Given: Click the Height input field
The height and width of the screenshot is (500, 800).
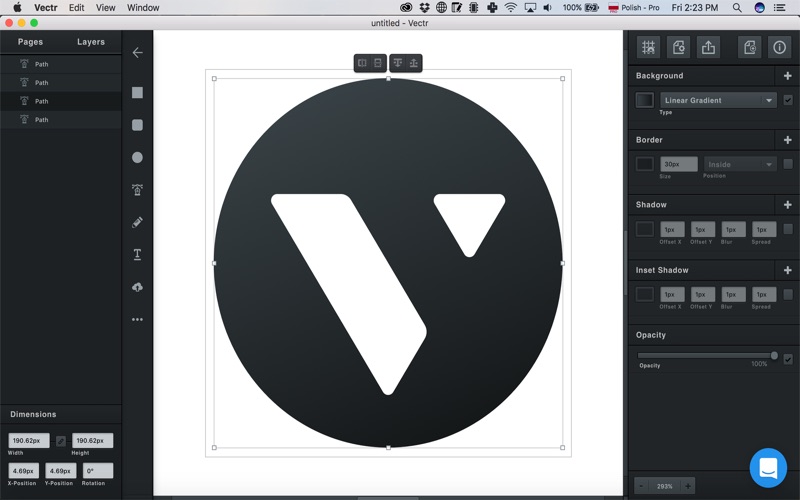Looking at the screenshot, I should (x=92, y=440).
